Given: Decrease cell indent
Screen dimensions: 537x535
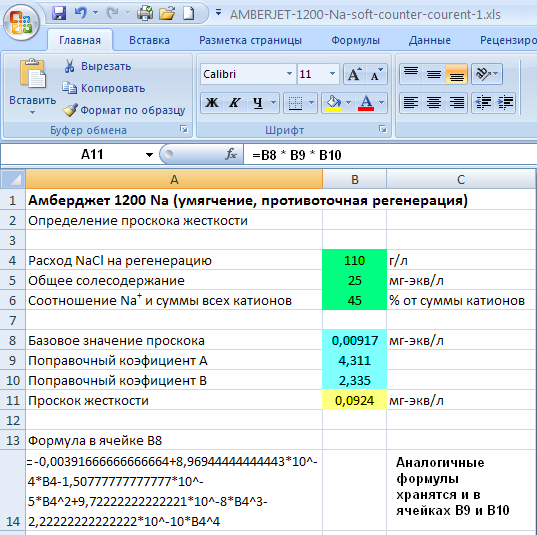Looking at the screenshot, I should 482,102.
